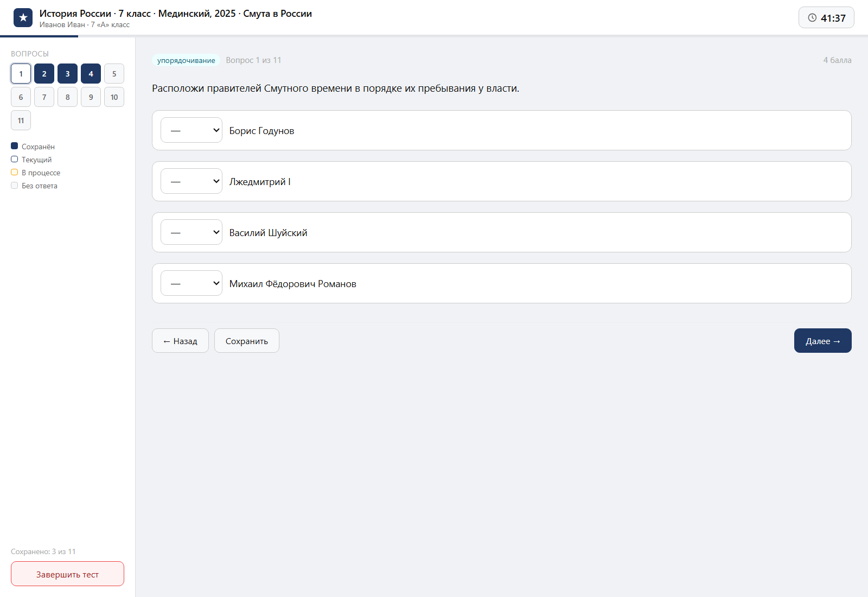Open order dropdown for Лжедмитрий I
The height and width of the screenshot is (597, 868).
[x=192, y=181]
